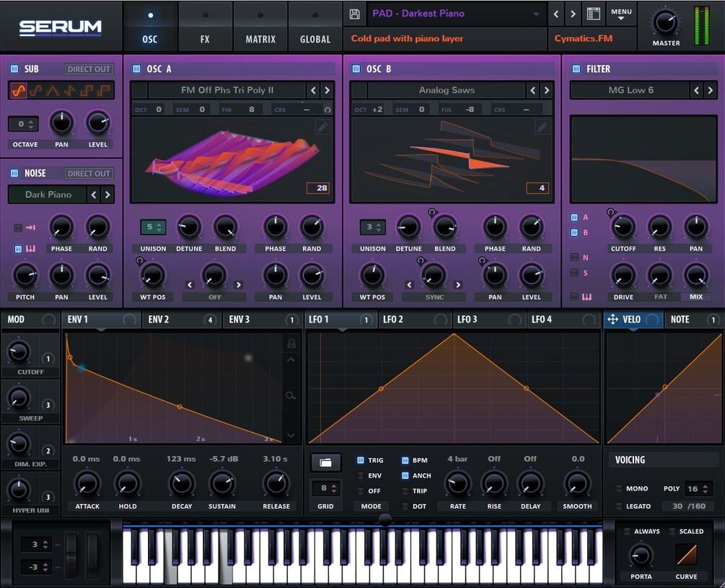Click the filter keytrack piano icon
The width and height of the screenshot is (725, 588).
coord(586,297)
